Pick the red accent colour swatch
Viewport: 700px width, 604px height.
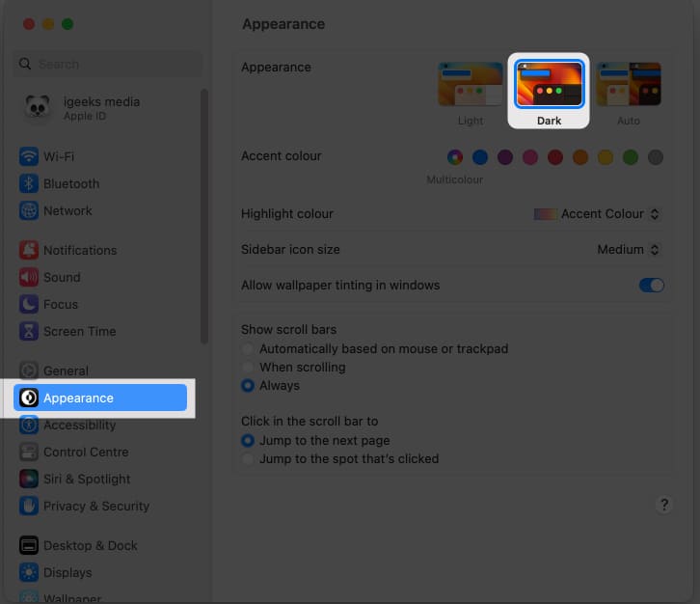[555, 157]
